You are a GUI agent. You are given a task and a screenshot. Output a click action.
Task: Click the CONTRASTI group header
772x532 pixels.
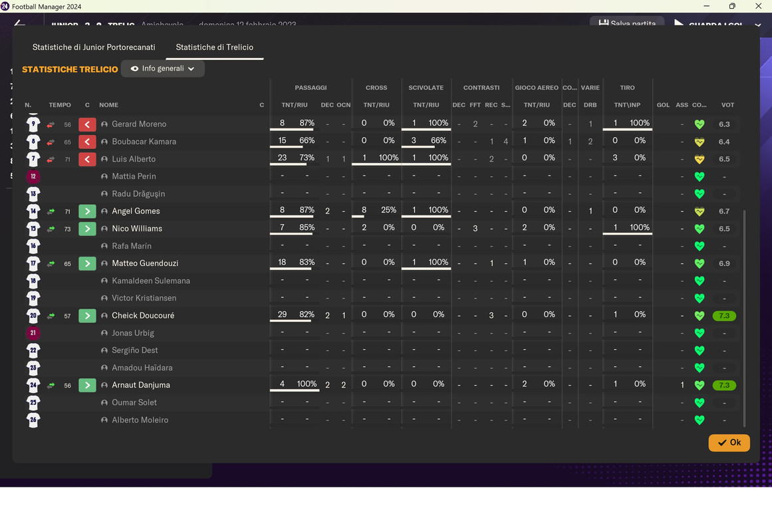[x=481, y=88]
